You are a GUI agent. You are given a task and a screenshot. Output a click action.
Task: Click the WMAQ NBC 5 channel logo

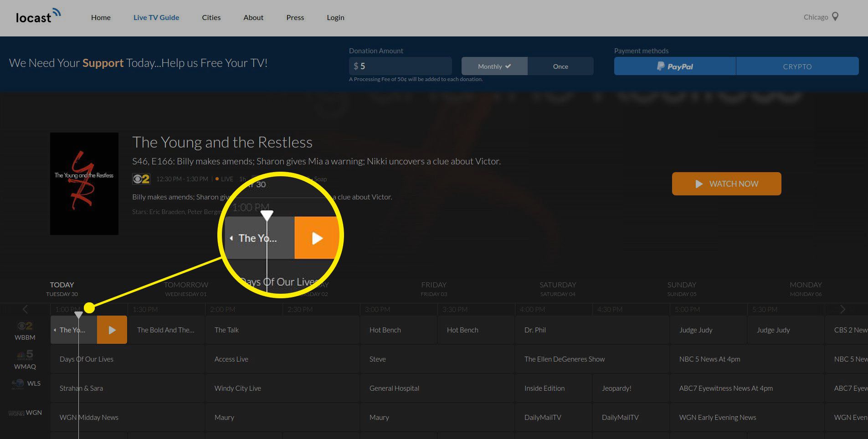(x=25, y=355)
